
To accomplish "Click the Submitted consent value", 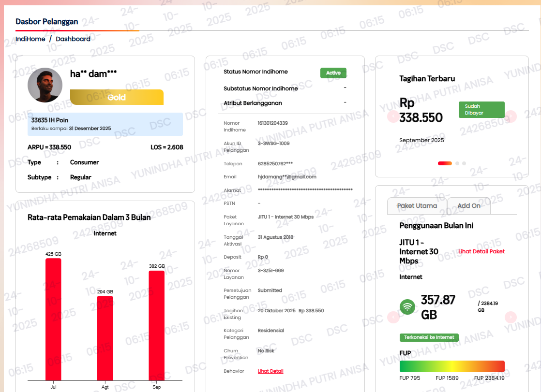I will coord(270,290).
